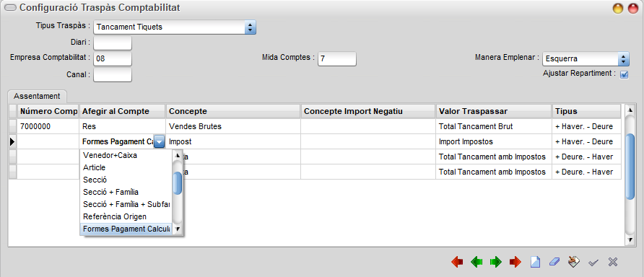Select Impost concept cell
The image size is (644, 277).
point(233,141)
